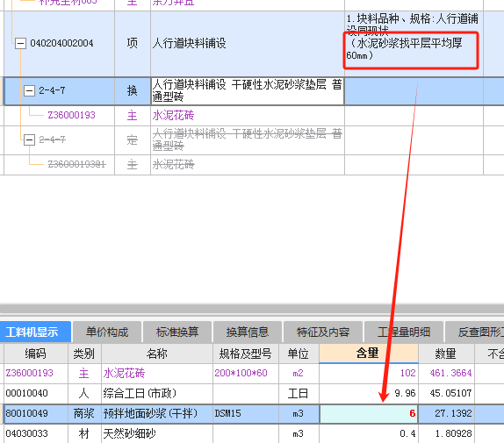Image resolution: width=504 pixels, height=443 pixels.
Task: Edit the 含量 field showing red 6
Action: coord(369,414)
